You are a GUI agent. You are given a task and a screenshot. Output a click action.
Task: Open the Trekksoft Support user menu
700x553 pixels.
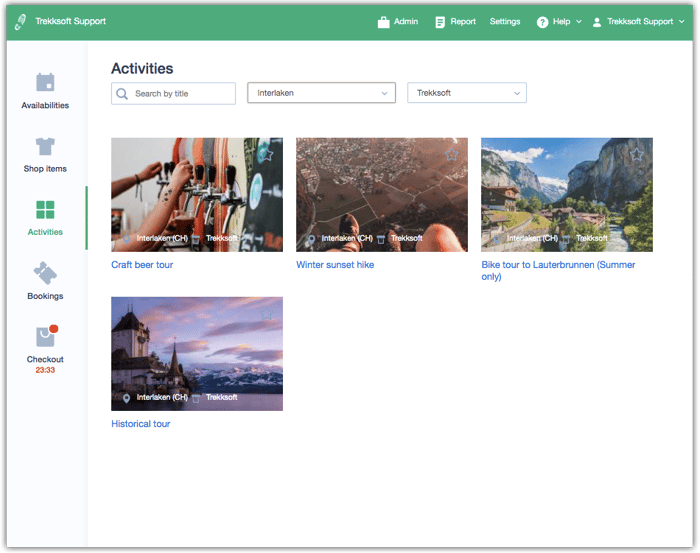[x=639, y=22]
